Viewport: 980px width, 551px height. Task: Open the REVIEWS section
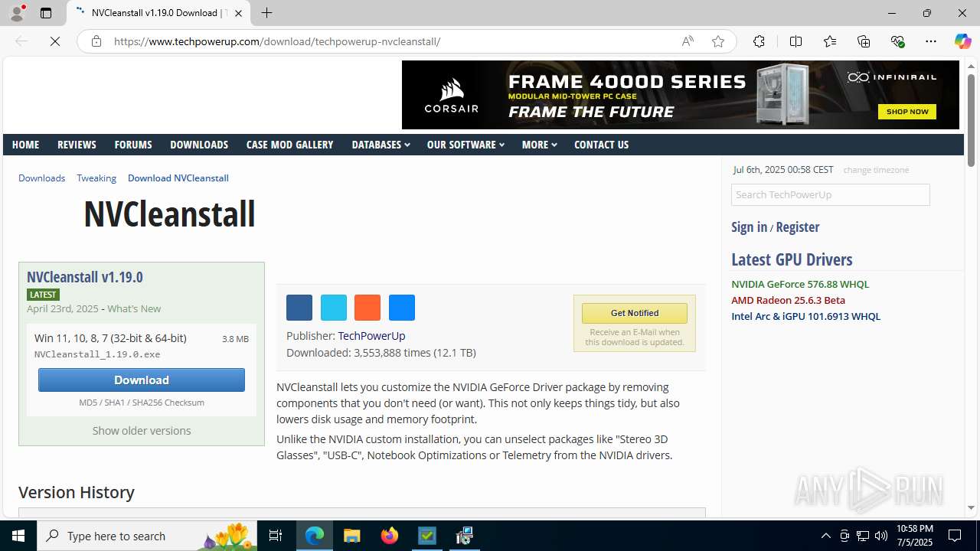pyautogui.click(x=77, y=145)
